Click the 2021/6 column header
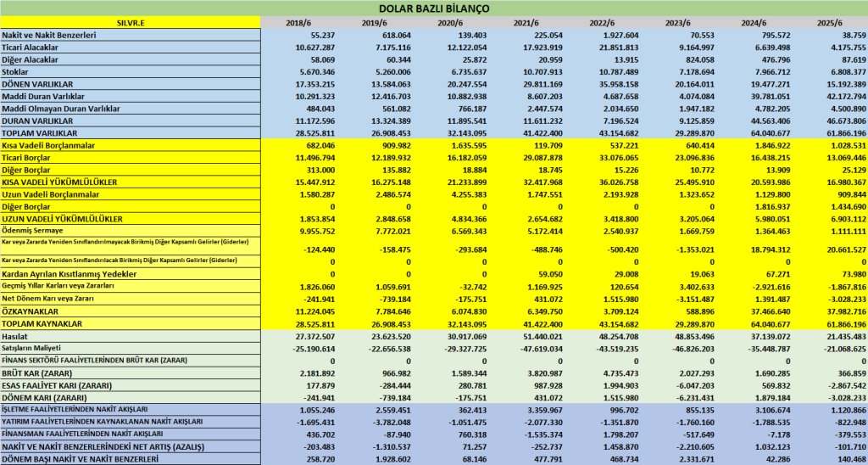The image size is (868, 465). [526, 23]
